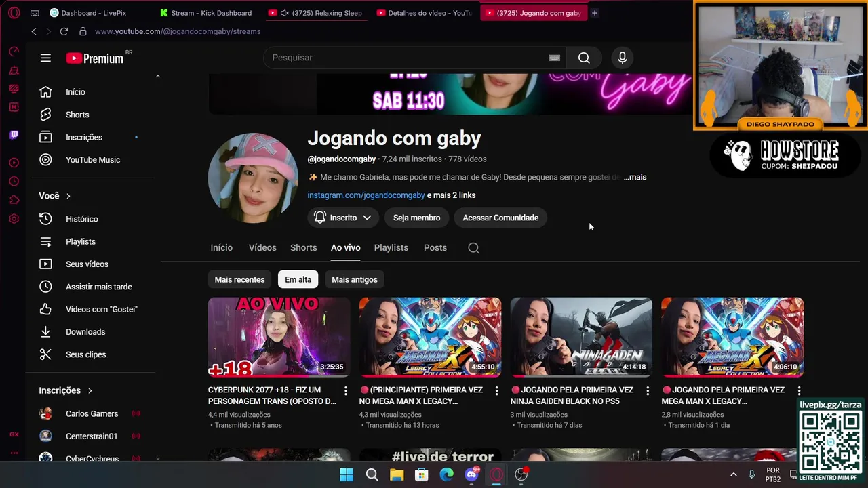Click the Acessar Comunidade button
868x488 pixels.
coord(500,218)
